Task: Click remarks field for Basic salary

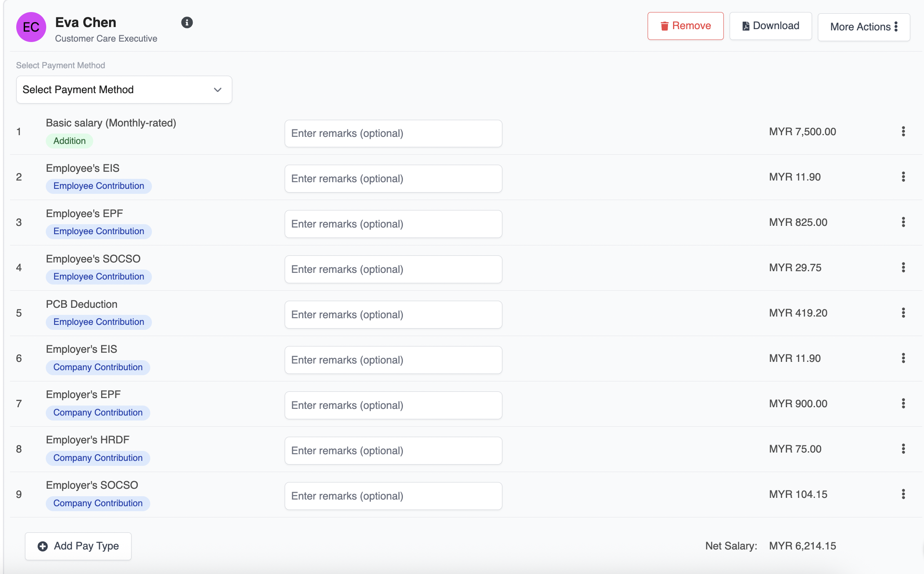Action: pos(393,134)
